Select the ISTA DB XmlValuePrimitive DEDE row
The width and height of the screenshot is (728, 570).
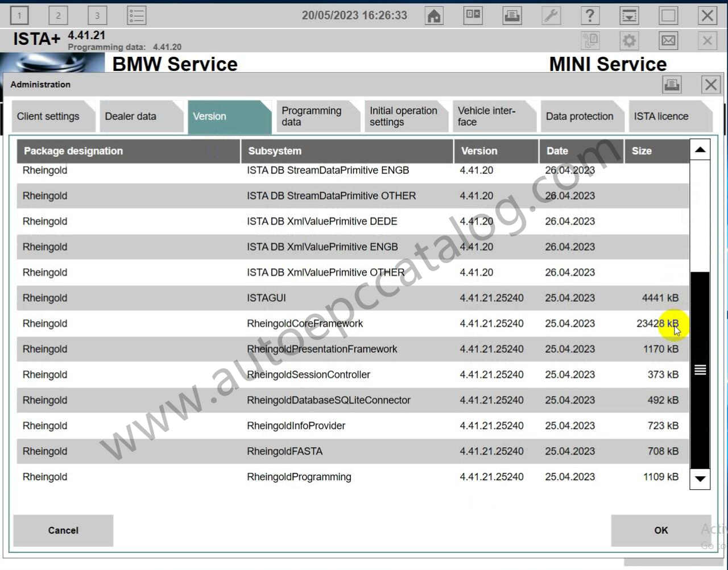pyautogui.click(x=353, y=222)
